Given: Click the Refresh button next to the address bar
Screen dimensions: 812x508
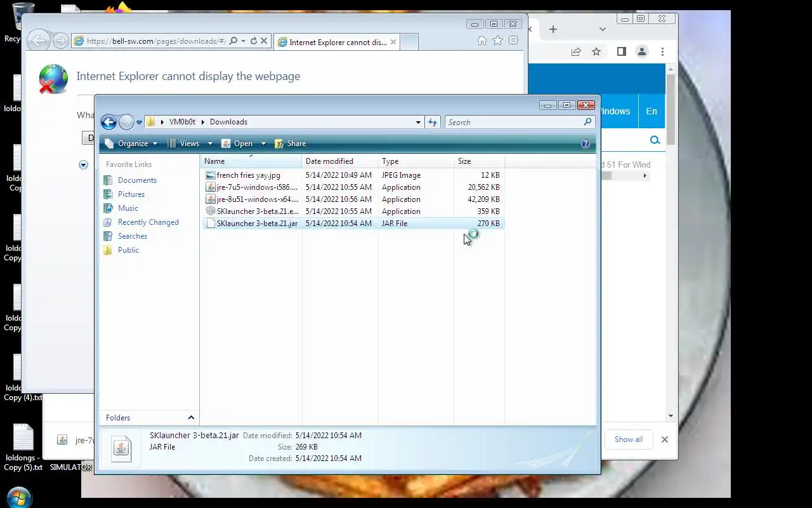Looking at the screenshot, I should click(433, 122).
